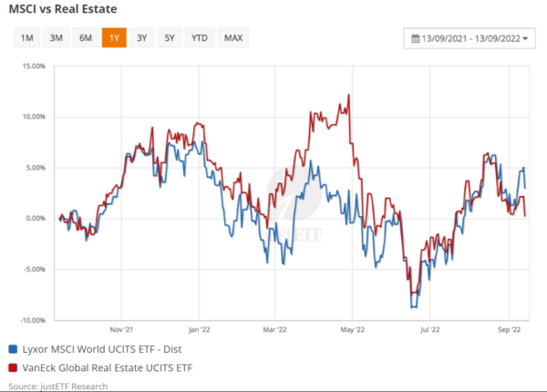
Task: Select the 1M time range
Action: click(x=26, y=37)
